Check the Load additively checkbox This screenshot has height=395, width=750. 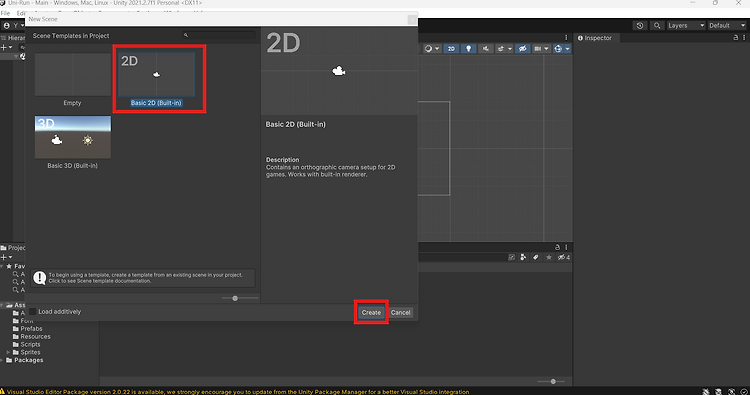coord(33,312)
